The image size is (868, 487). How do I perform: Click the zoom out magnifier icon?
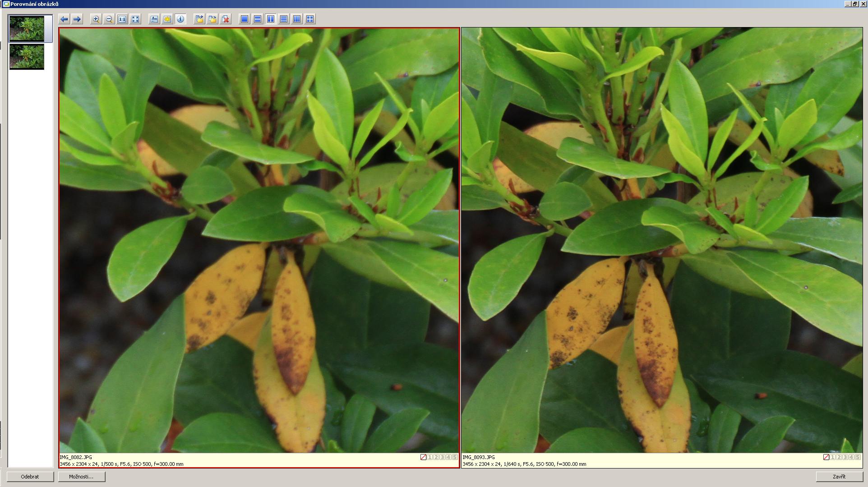click(x=109, y=19)
